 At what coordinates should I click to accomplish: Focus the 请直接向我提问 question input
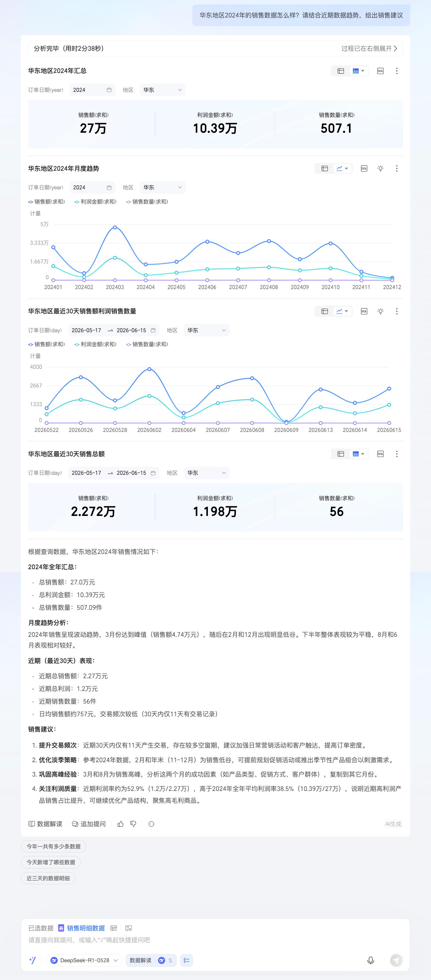pyautogui.click(x=215, y=940)
